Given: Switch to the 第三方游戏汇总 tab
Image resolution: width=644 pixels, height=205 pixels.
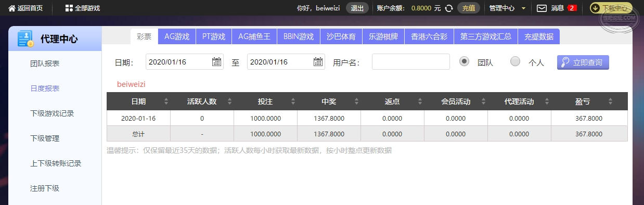Looking at the screenshot, I should coord(486,36).
